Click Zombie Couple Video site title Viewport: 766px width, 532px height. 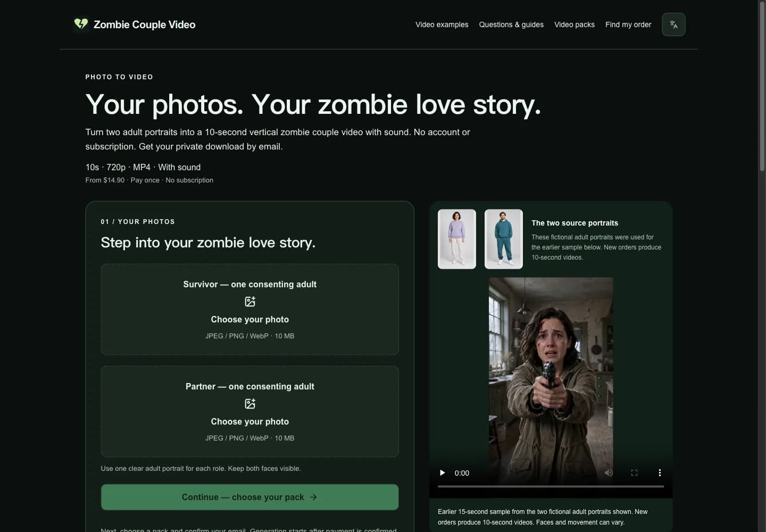[x=145, y=24]
